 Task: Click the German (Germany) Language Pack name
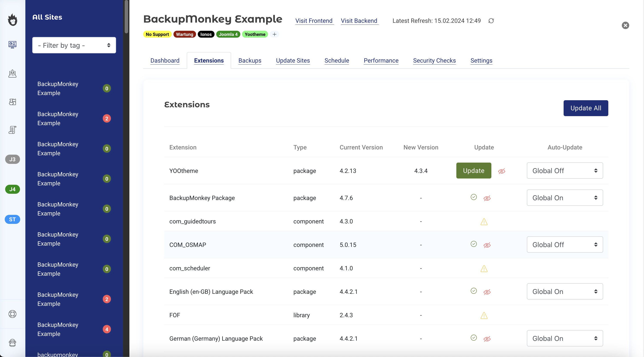click(x=216, y=339)
